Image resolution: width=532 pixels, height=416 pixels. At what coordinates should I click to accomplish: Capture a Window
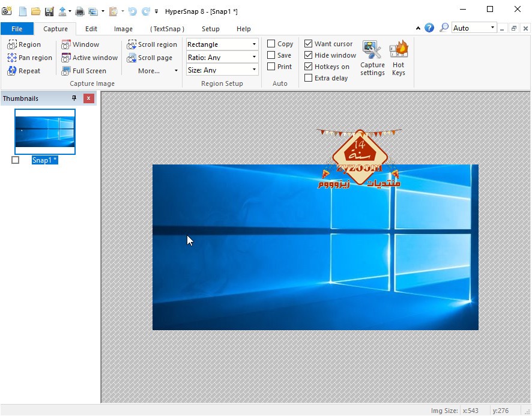[x=80, y=44]
